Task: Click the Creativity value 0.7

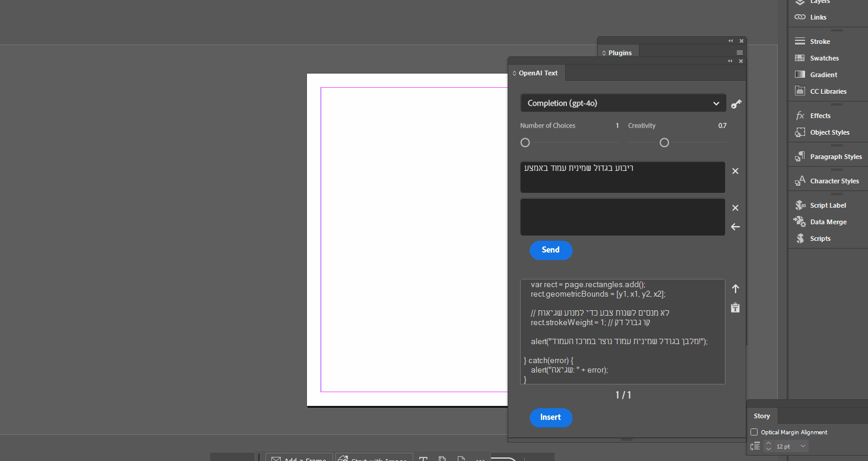Action: [x=722, y=126]
